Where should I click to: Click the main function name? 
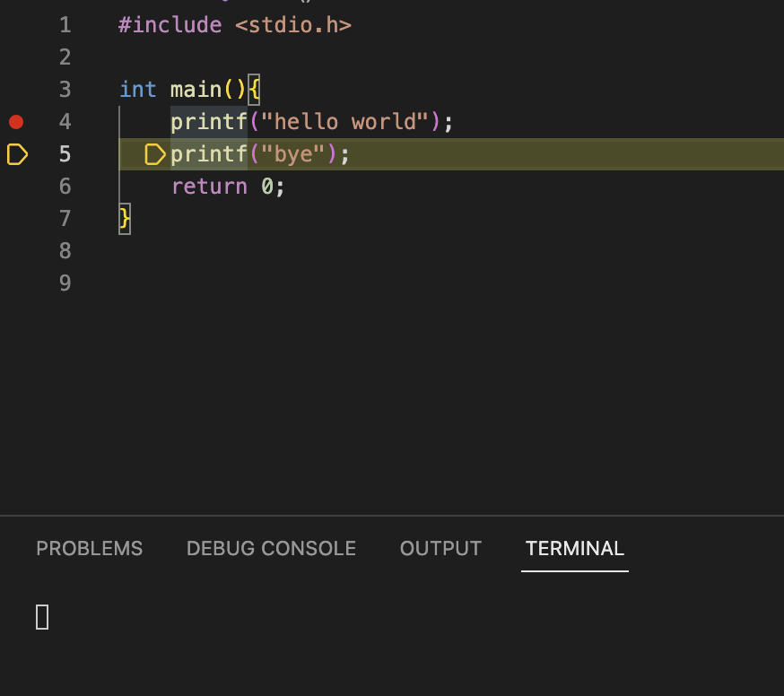click(x=196, y=90)
